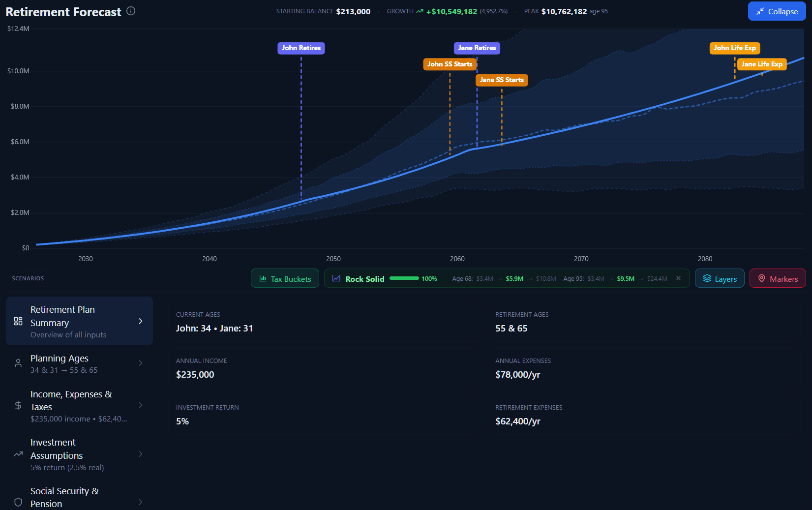Click the John SS Starts marker

pyautogui.click(x=450, y=64)
